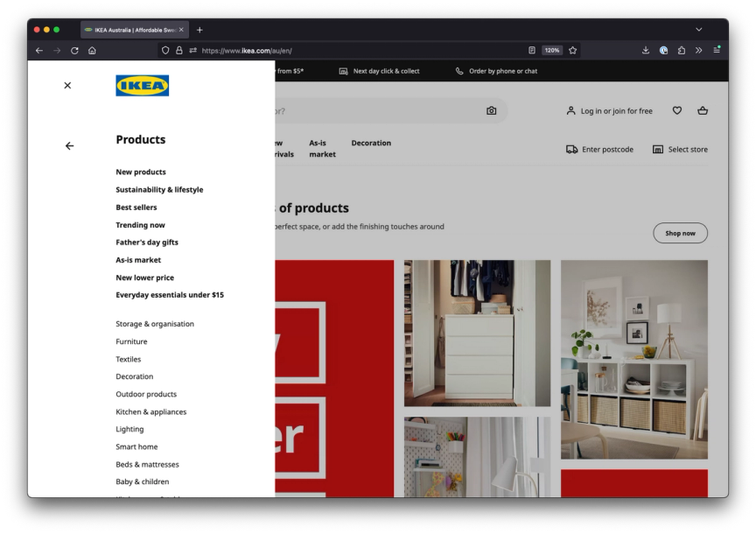Open the pegboard and lamp photo
The image size is (756, 534).
pyautogui.click(x=478, y=457)
